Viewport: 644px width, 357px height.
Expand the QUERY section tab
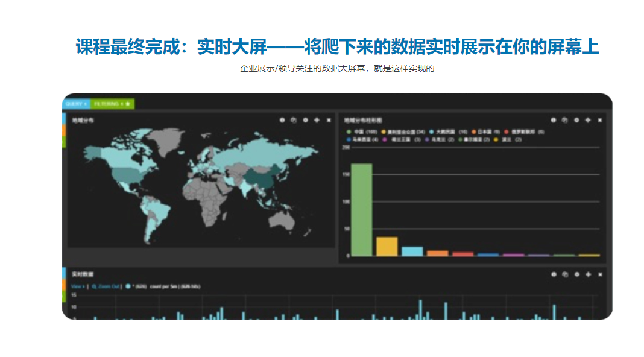tap(75, 104)
